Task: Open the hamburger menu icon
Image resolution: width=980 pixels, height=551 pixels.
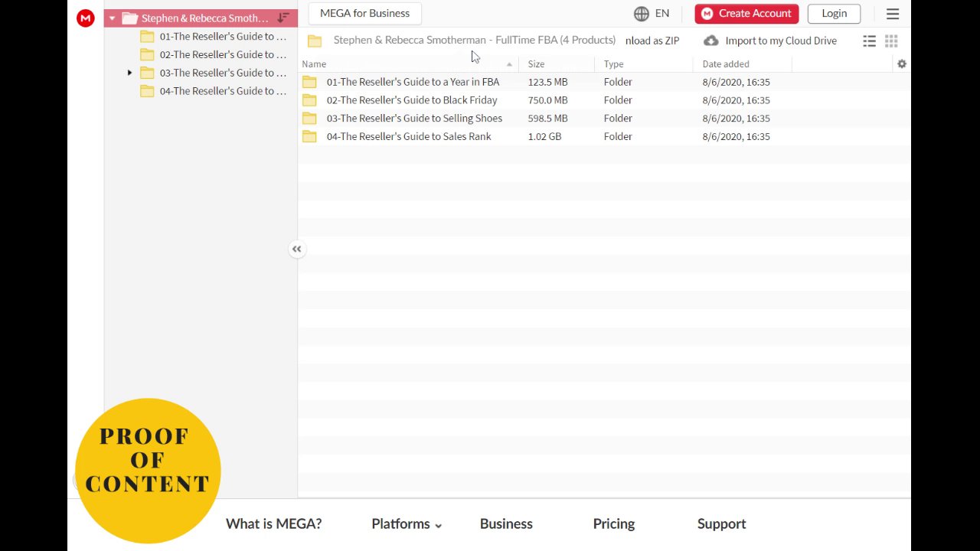Action: (893, 14)
